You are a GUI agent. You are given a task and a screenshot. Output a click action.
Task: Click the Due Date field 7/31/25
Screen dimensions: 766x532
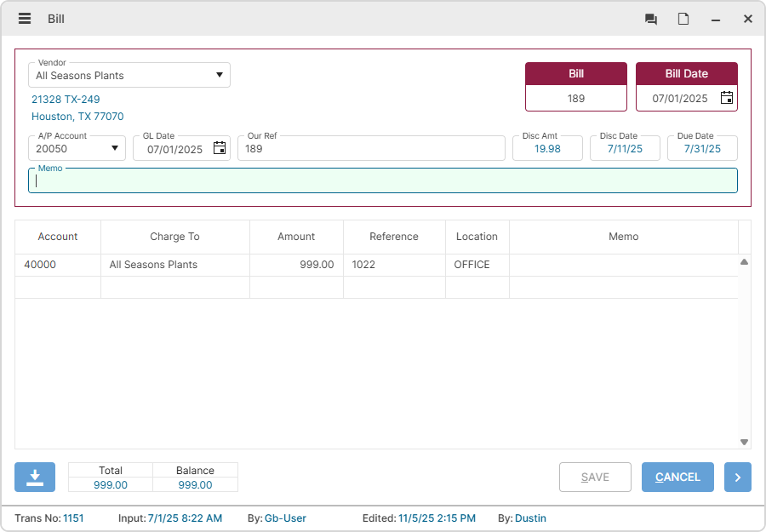(702, 148)
